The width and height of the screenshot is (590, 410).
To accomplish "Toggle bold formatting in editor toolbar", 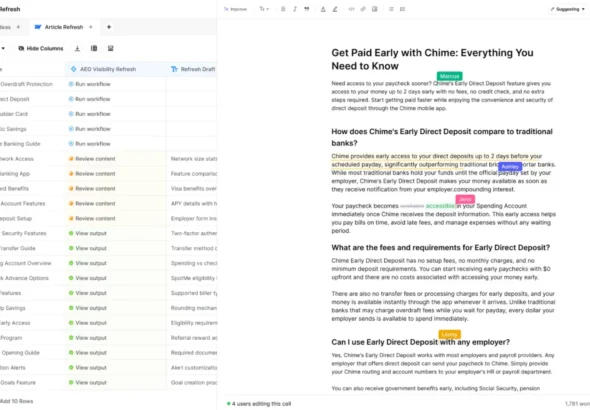I will pyautogui.click(x=283, y=9).
